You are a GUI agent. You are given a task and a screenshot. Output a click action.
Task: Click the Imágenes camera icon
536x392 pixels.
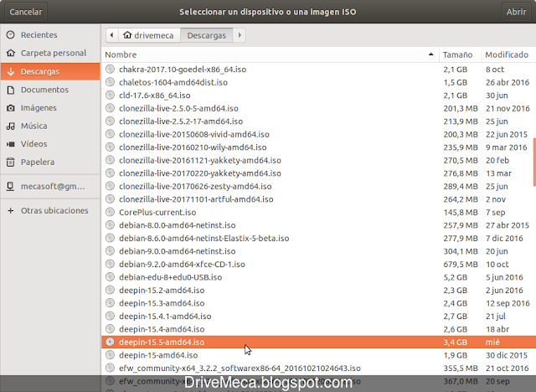(x=11, y=108)
